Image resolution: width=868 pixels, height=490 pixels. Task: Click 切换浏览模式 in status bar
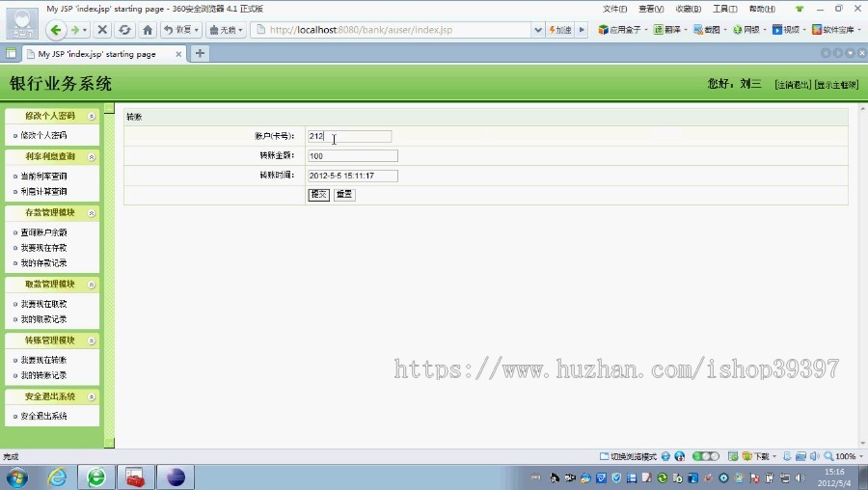pyautogui.click(x=629, y=457)
